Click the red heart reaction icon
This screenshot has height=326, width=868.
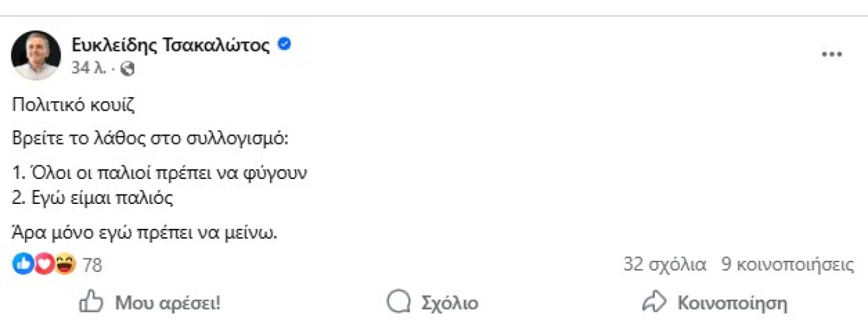(43, 263)
